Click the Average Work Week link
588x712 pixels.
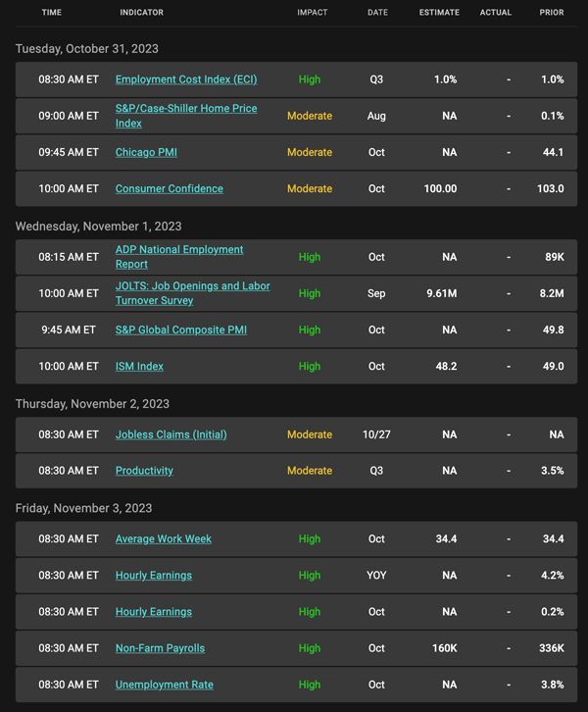164,539
